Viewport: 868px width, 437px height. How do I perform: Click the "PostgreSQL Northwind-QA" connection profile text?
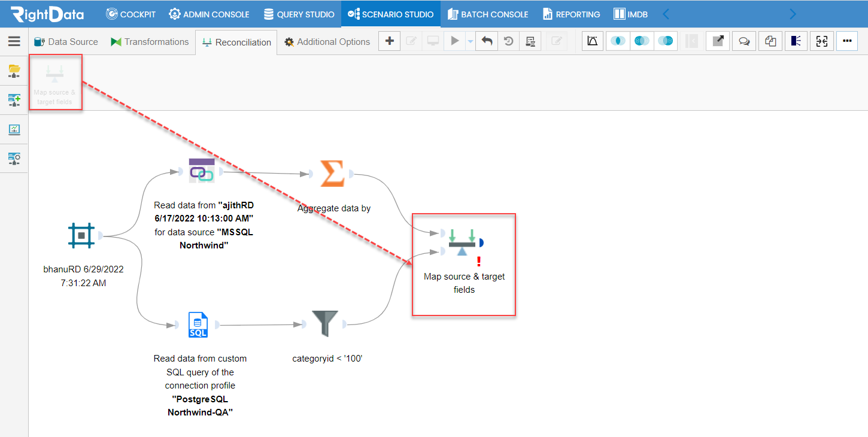click(x=200, y=405)
